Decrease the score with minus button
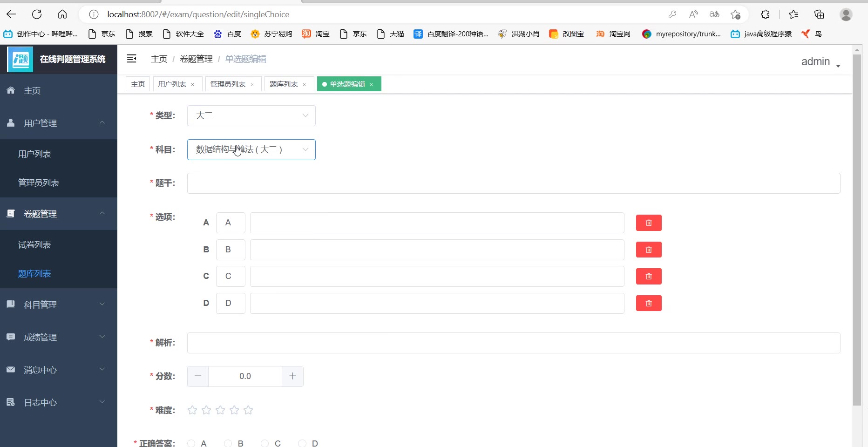 click(x=198, y=376)
